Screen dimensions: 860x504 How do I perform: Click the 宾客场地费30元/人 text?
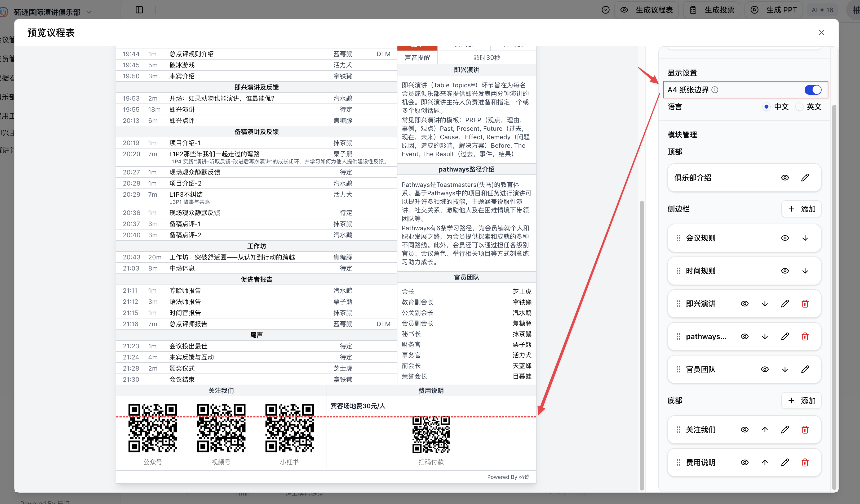click(x=358, y=406)
